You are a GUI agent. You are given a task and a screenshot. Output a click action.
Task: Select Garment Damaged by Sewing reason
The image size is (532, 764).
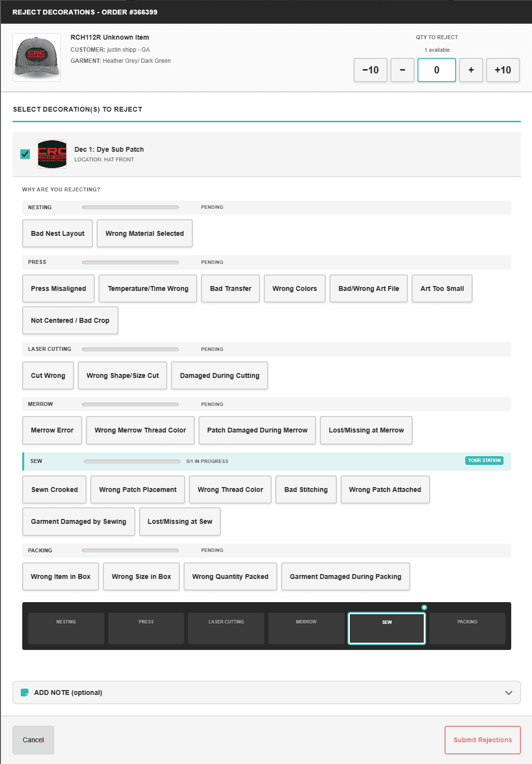click(79, 521)
